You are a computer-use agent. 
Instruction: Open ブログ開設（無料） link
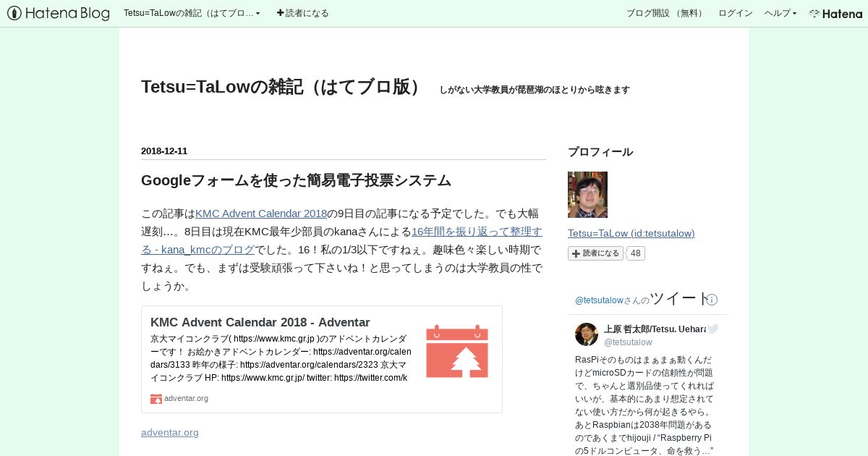665,13
